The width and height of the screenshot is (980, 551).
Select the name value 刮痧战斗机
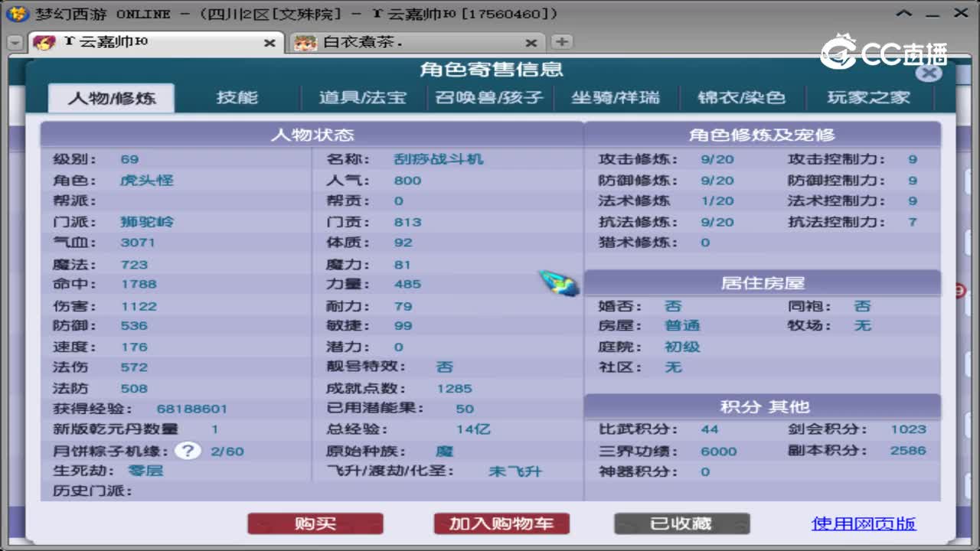coord(439,159)
